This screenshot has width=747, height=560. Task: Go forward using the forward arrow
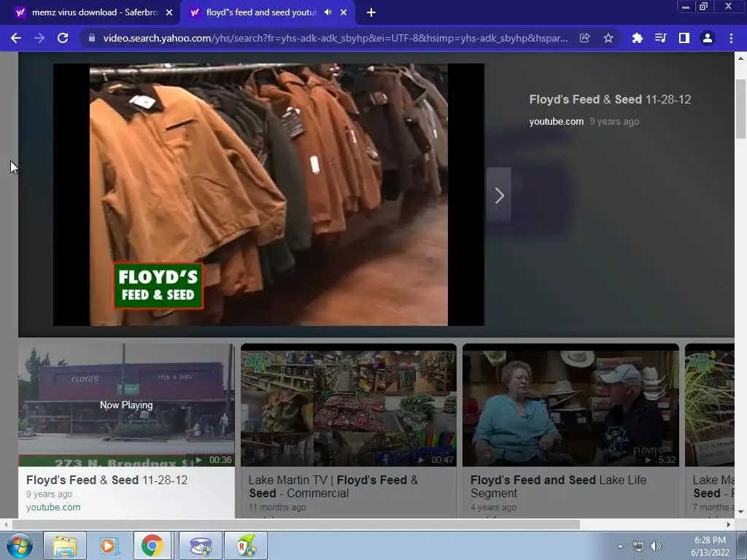tap(39, 38)
